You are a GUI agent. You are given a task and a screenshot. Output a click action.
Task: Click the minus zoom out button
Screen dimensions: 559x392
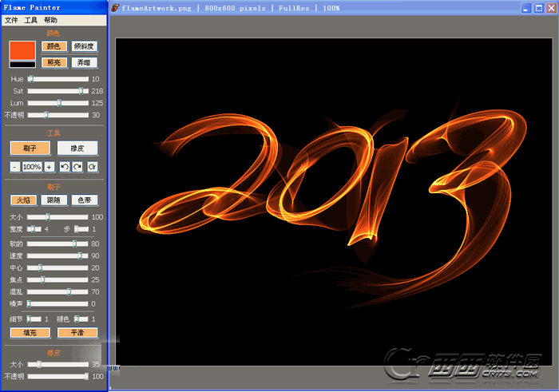pyautogui.click(x=14, y=167)
